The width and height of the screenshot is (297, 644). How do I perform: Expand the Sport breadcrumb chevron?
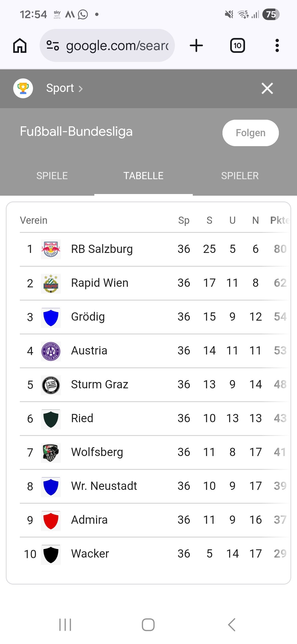point(81,89)
